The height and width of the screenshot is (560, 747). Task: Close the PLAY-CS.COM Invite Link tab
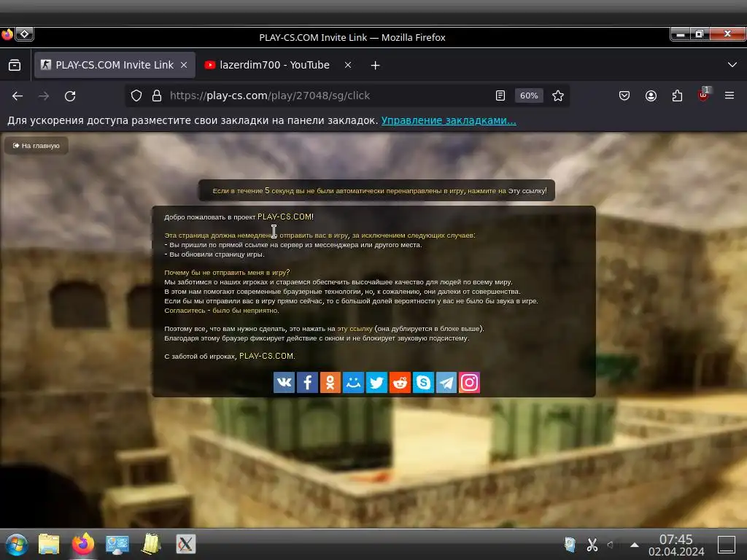184,65
